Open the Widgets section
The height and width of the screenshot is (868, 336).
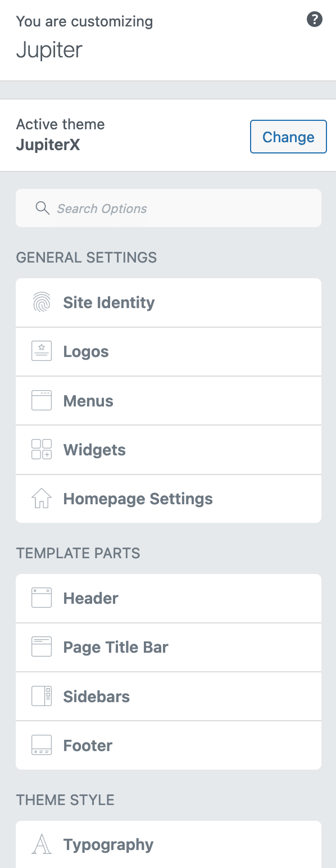[x=94, y=450]
